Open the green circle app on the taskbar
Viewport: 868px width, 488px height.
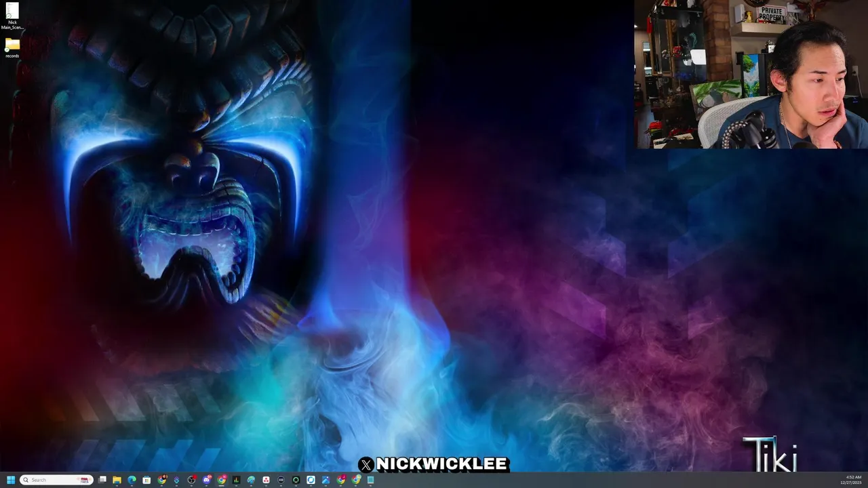pyautogui.click(x=296, y=480)
